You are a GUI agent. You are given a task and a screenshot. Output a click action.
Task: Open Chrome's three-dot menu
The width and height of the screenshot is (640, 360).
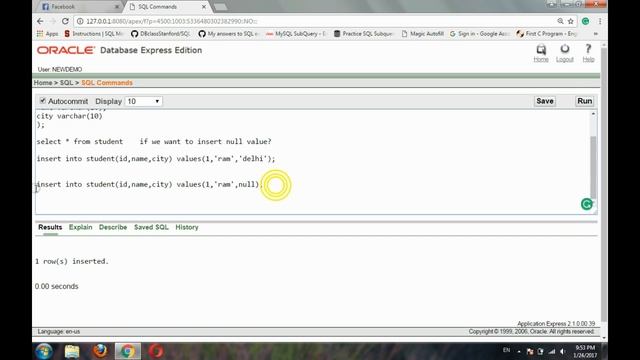(x=600, y=21)
